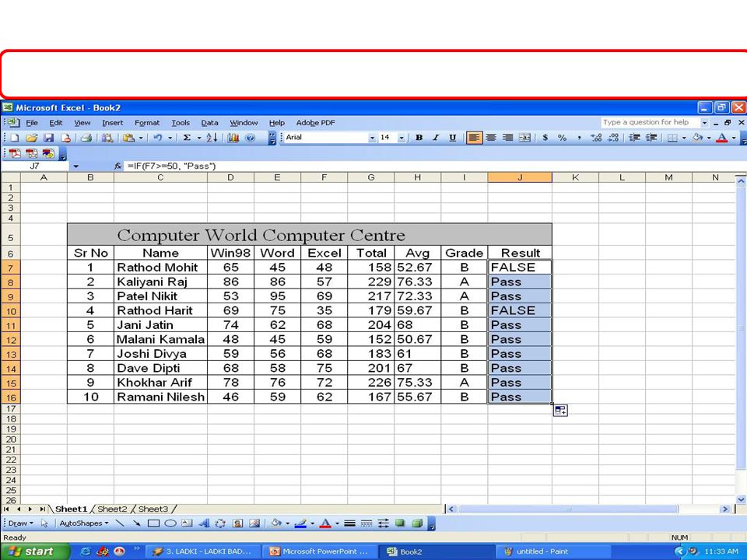Screen dimensions: 747x560
Task: Apply Percent style icon
Action: [562, 138]
